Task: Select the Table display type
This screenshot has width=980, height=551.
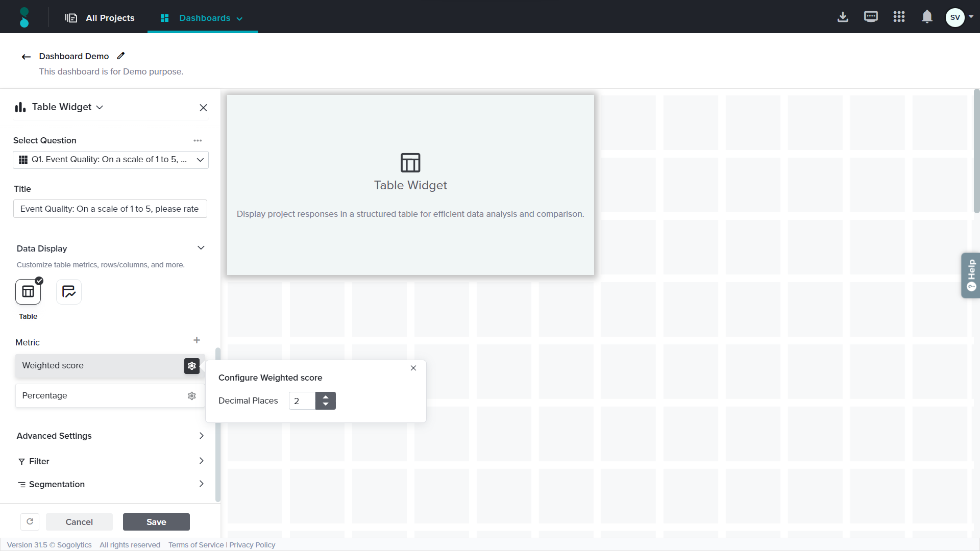Action: (x=28, y=292)
